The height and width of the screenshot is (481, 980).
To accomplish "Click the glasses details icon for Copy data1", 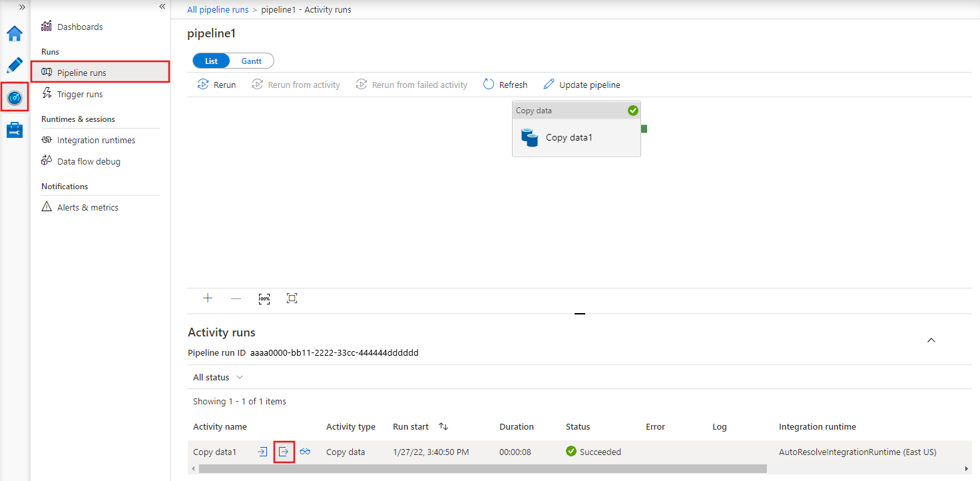I will pos(305,451).
